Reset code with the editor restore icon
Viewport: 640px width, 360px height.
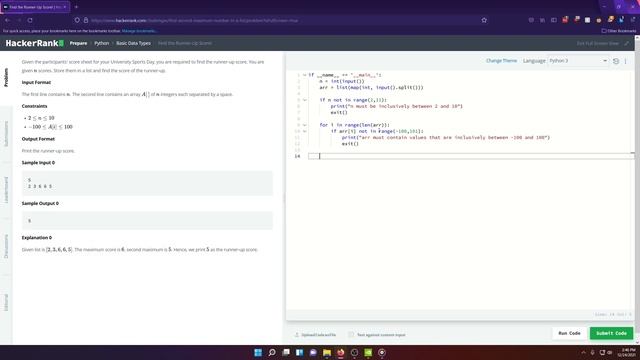(x=616, y=61)
